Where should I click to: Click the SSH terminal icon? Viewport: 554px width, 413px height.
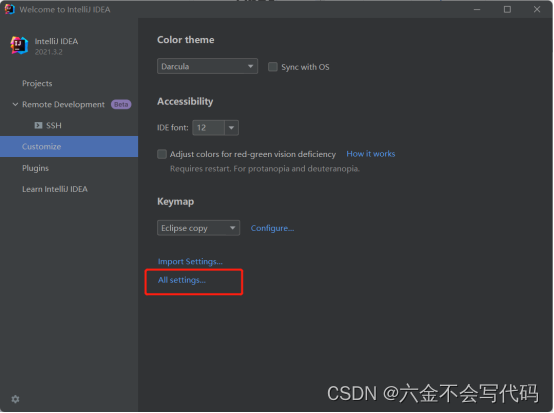[x=38, y=125]
